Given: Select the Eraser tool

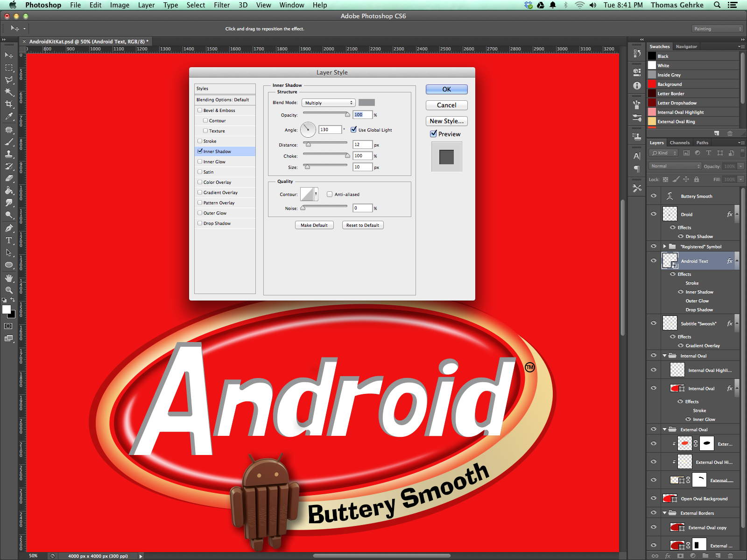Looking at the screenshot, I should pyautogui.click(x=9, y=178).
